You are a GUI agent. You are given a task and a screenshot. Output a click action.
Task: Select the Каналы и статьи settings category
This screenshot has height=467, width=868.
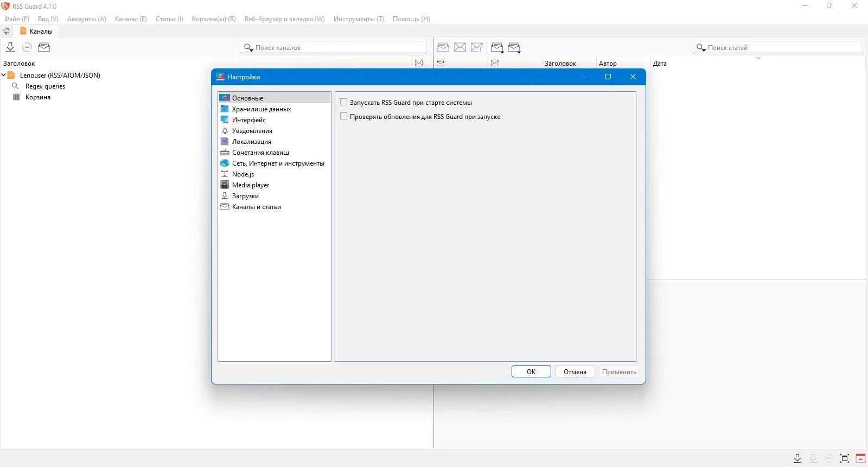point(275,206)
